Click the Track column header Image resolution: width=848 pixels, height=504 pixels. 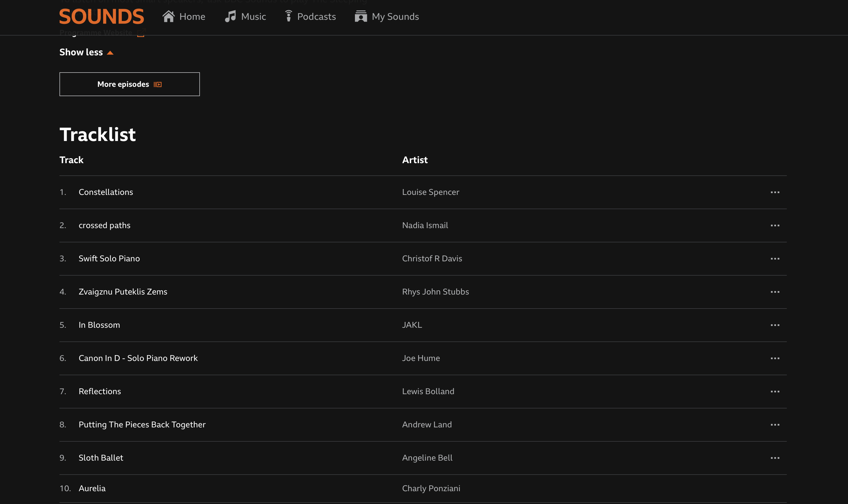coord(71,160)
